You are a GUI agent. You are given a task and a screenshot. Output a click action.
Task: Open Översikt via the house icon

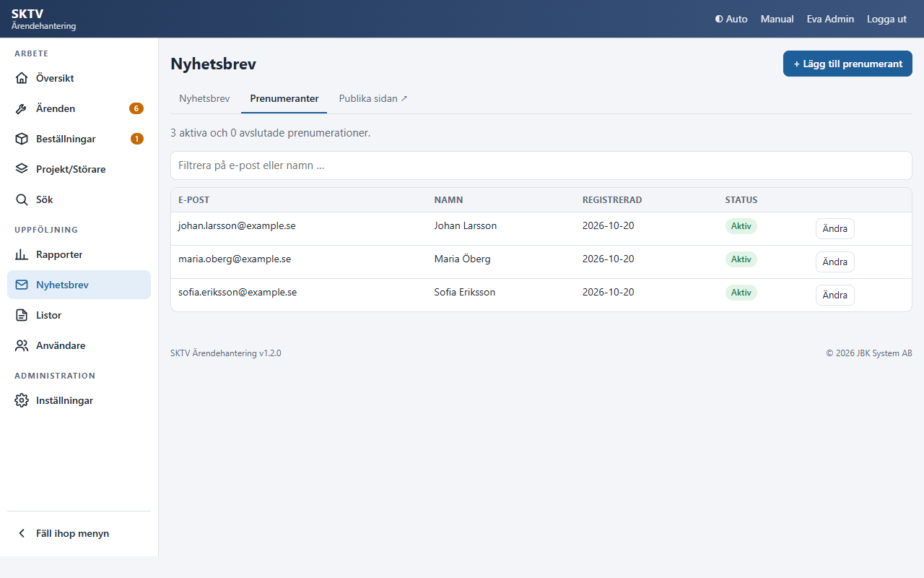point(22,78)
